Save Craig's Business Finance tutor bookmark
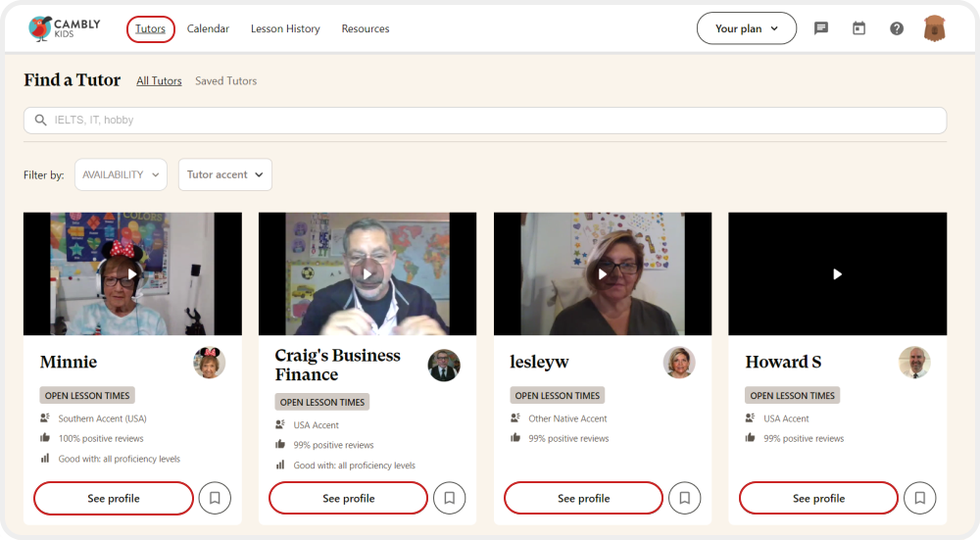 [450, 498]
